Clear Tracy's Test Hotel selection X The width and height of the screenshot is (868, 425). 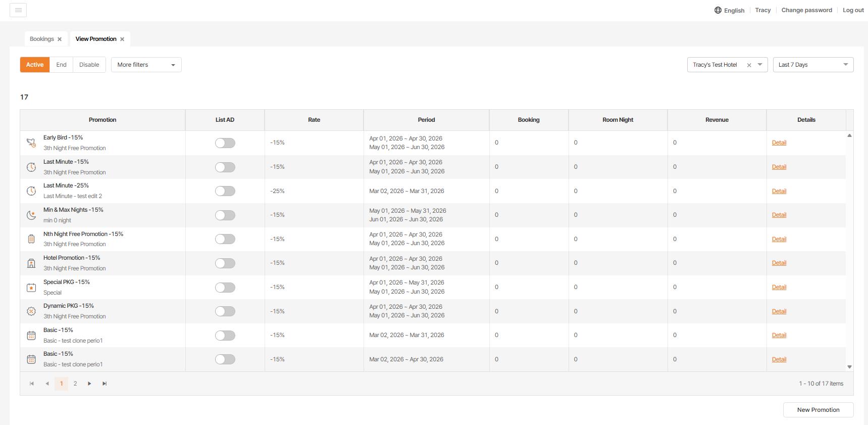[x=749, y=65]
